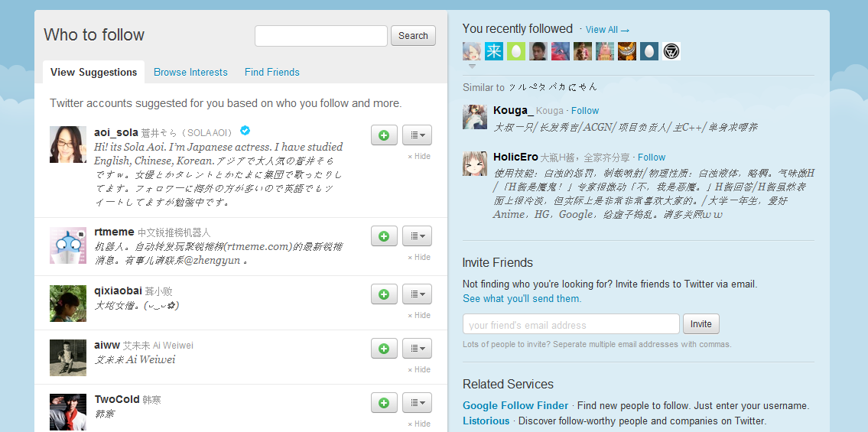This screenshot has height=432, width=868.
Task: Click the verified badge next to aoi_sola
Action: coord(245,131)
